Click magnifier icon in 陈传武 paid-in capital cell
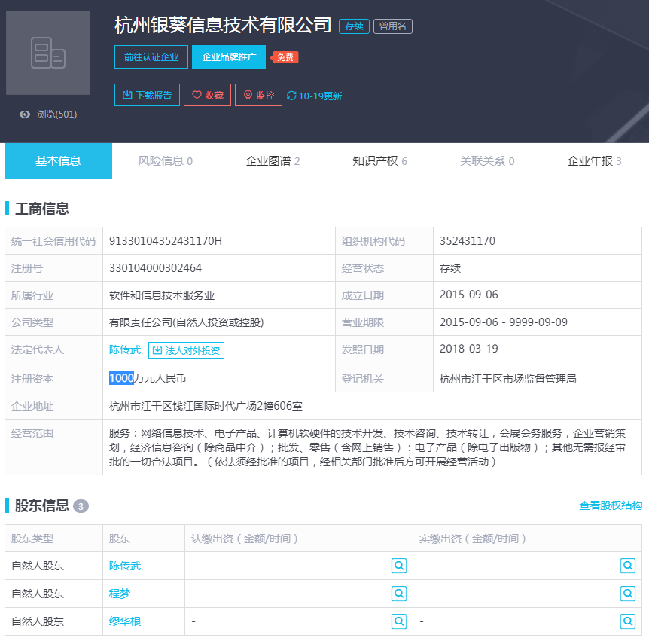The image size is (649, 644). pyautogui.click(x=627, y=566)
